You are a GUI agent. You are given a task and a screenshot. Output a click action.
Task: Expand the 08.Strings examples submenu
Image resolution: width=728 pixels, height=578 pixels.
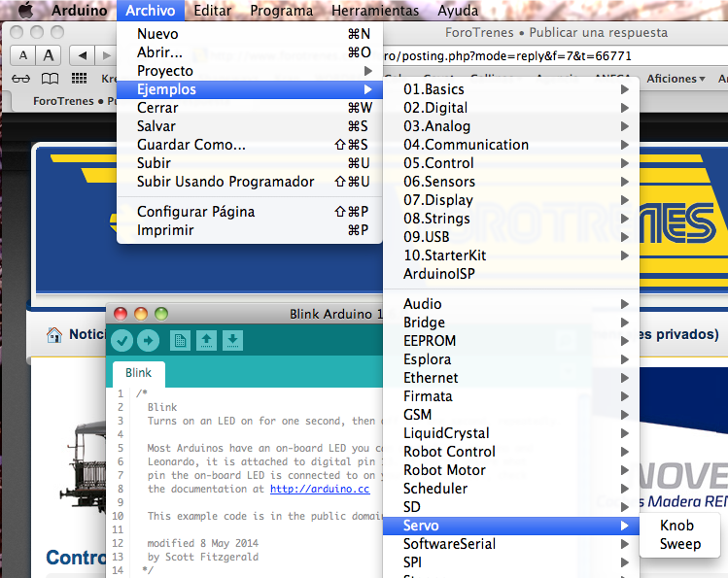click(511, 219)
